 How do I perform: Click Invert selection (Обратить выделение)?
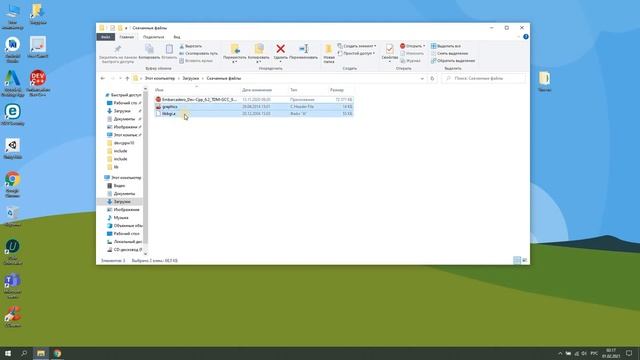coord(453,61)
